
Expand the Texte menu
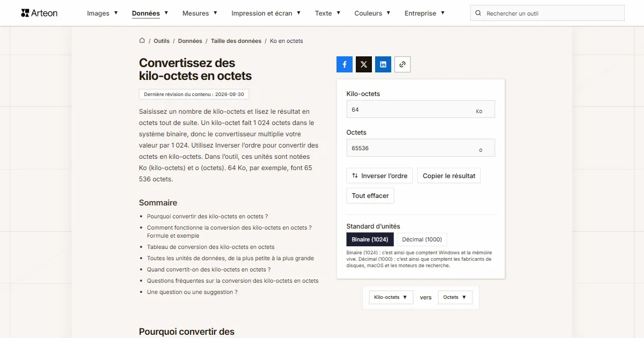pyautogui.click(x=328, y=13)
